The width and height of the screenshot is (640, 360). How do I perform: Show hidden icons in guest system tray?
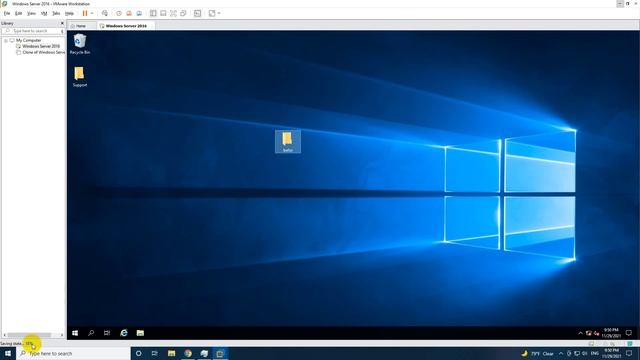[x=580, y=333]
